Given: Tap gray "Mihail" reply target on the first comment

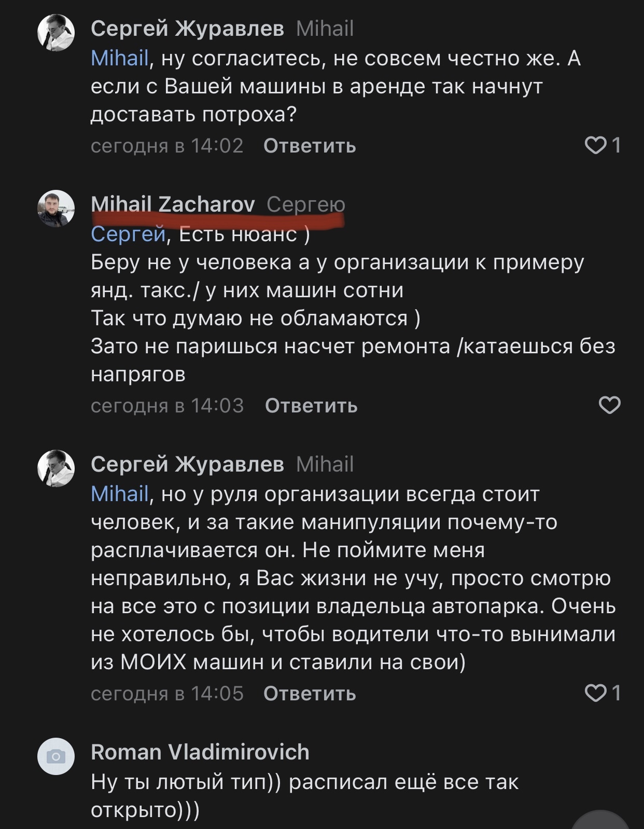Looking at the screenshot, I should click(325, 29).
